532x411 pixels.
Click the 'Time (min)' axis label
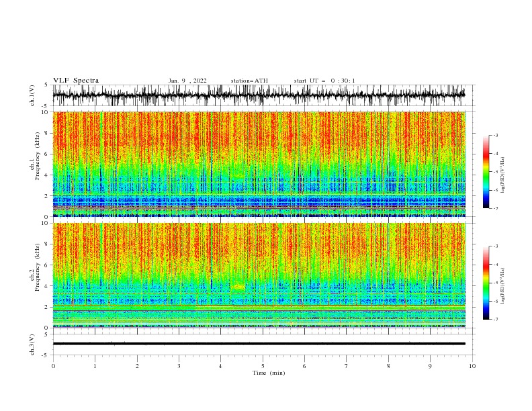point(269,373)
